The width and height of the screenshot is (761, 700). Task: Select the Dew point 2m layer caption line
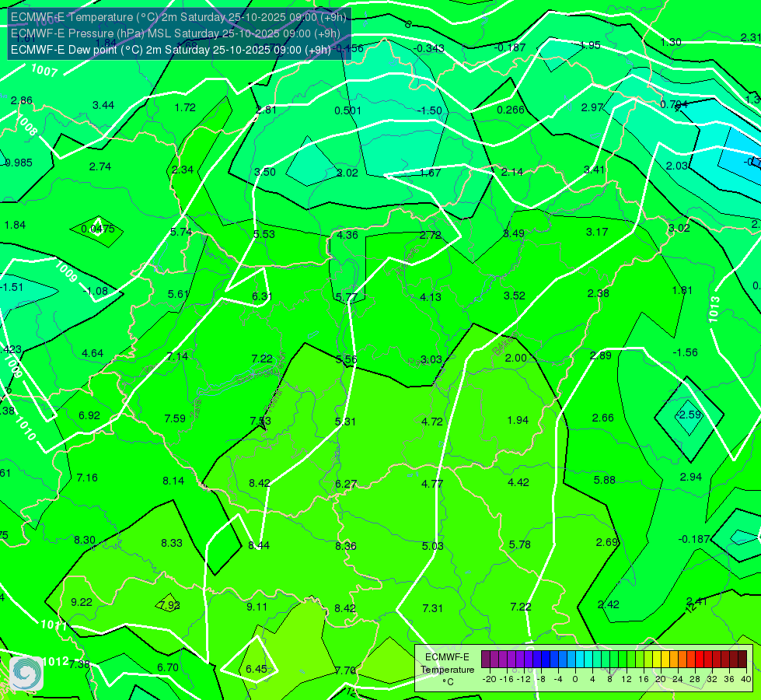(171, 50)
